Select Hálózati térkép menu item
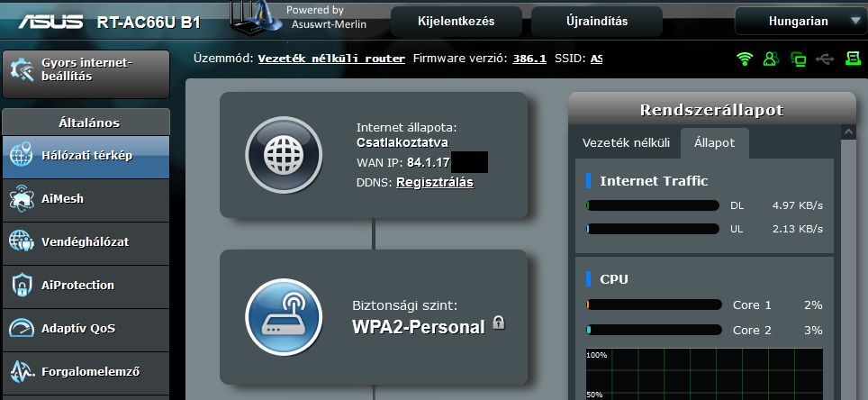 tap(86, 158)
